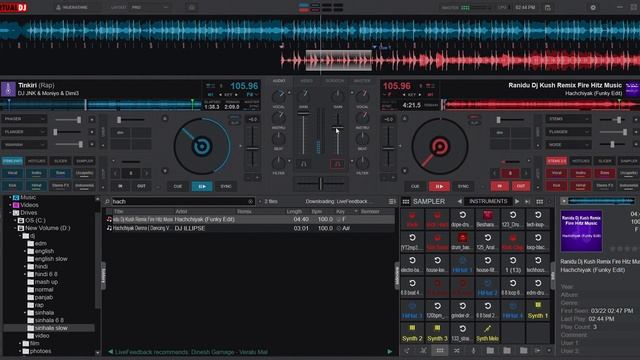Toggle the left deck Bass stem pad

[60, 173]
